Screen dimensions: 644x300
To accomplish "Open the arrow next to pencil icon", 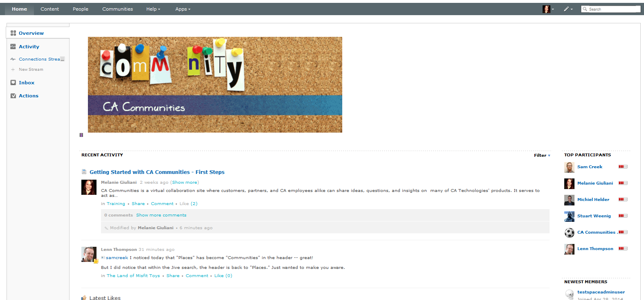I will click(572, 9).
